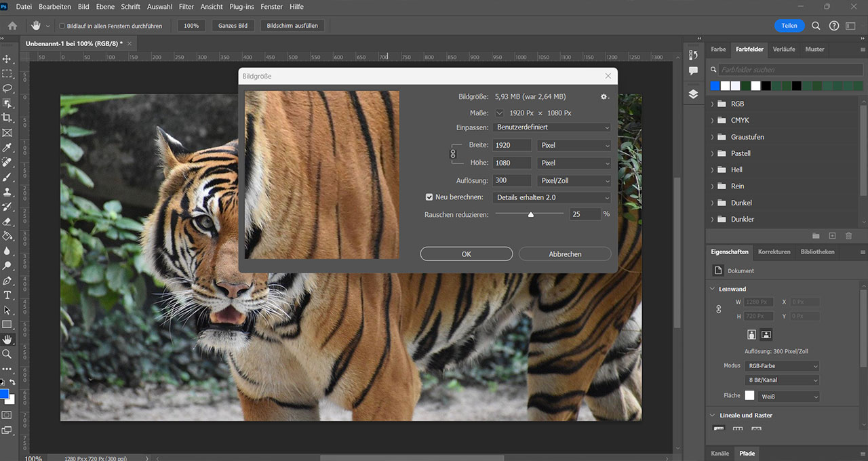Choose the Text tool
Screen dimensions: 868x461
click(7, 295)
